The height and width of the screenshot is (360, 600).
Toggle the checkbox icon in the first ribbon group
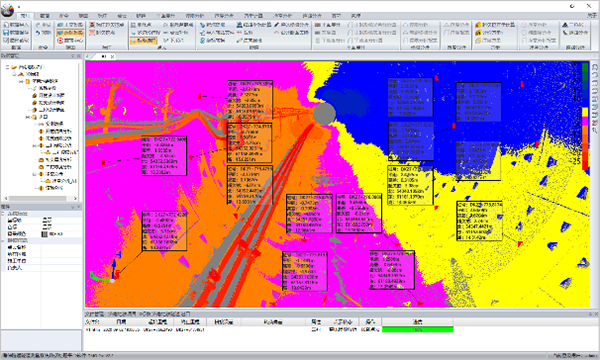pyautogui.click(x=6, y=41)
